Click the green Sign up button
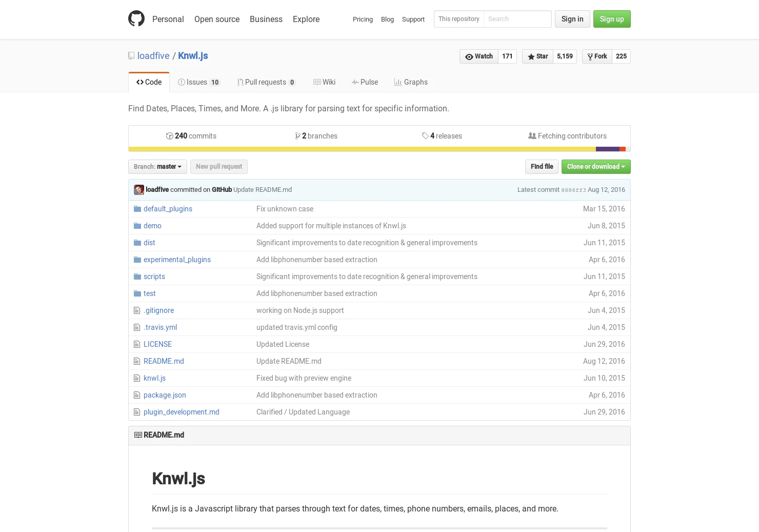This screenshot has width=759, height=532. click(x=612, y=19)
